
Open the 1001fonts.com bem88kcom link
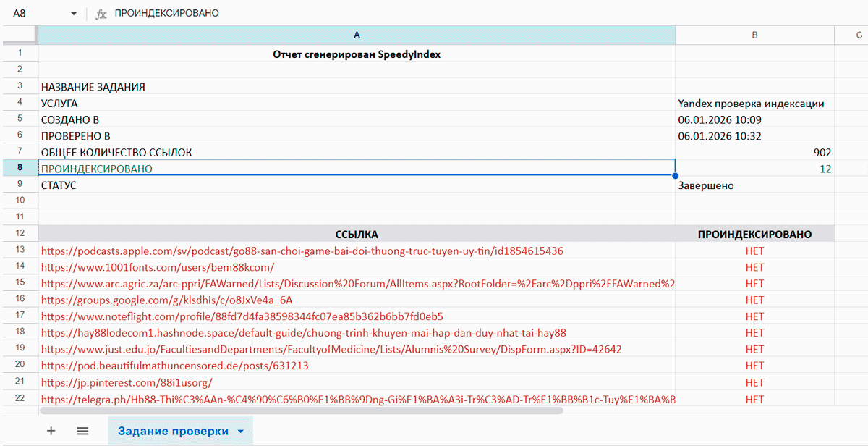[158, 267]
